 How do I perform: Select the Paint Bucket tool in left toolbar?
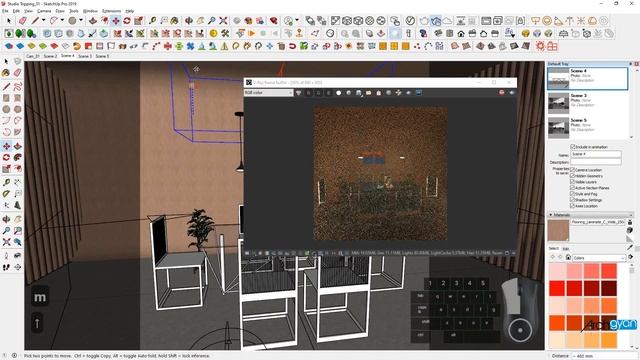6,73
